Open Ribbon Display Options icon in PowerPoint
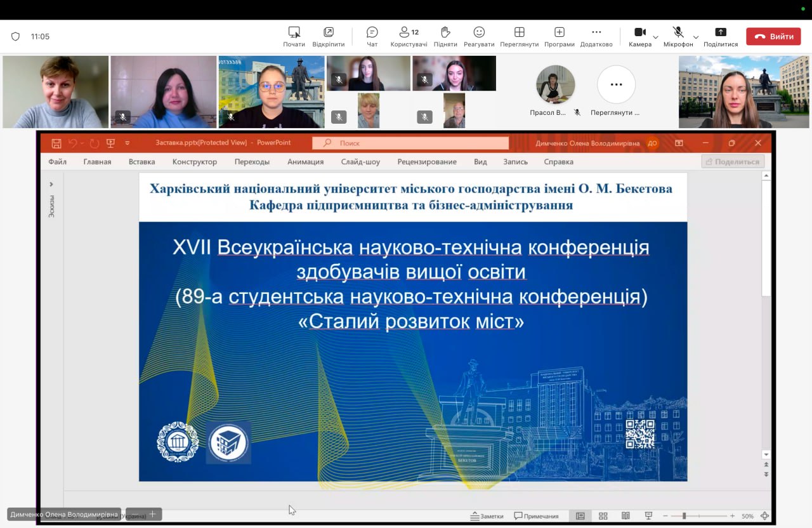Image resolution: width=812 pixels, height=528 pixels. click(x=679, y=143)
